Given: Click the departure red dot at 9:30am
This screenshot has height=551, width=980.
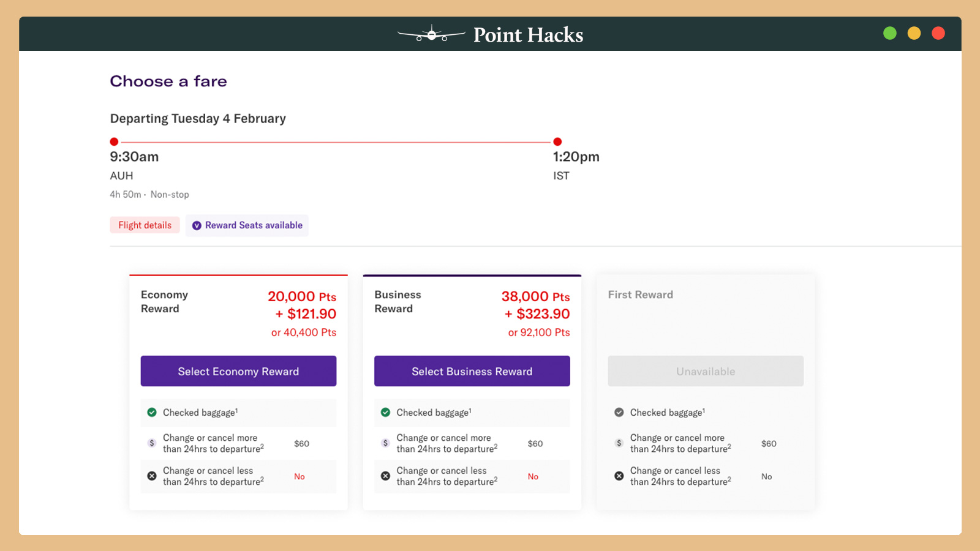Looking at the screenshot, I should click(114, 141).
